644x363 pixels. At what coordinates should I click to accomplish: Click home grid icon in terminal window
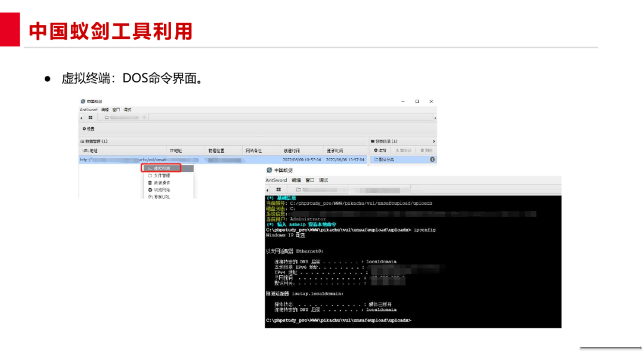click(278, 189)
